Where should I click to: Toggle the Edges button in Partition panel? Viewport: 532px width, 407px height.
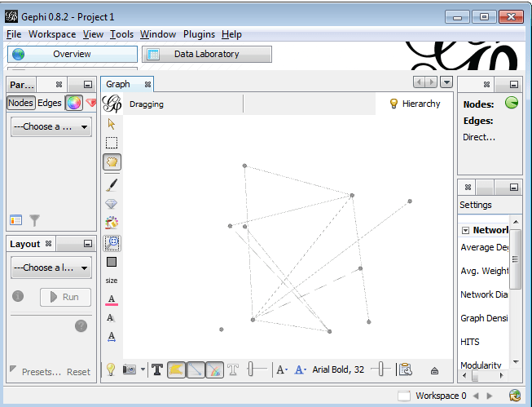tap(50, 103)
